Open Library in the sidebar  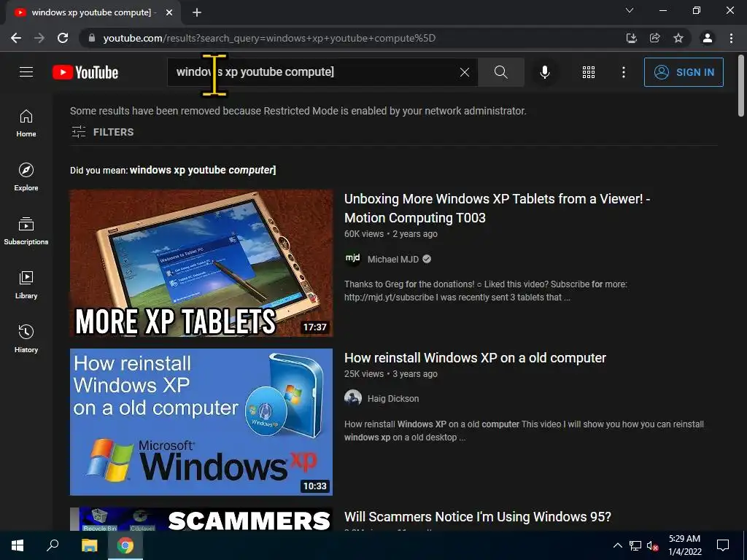(26, 285)
